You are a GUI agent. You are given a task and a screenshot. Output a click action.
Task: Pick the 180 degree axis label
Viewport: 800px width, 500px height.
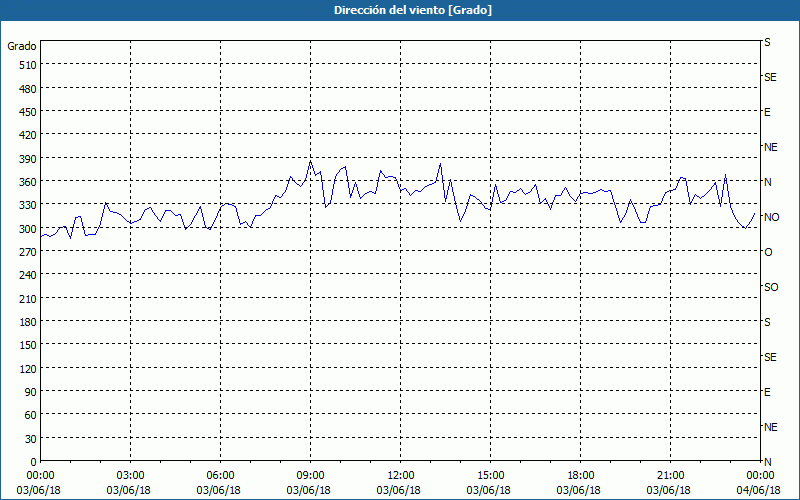click(29, 322)
